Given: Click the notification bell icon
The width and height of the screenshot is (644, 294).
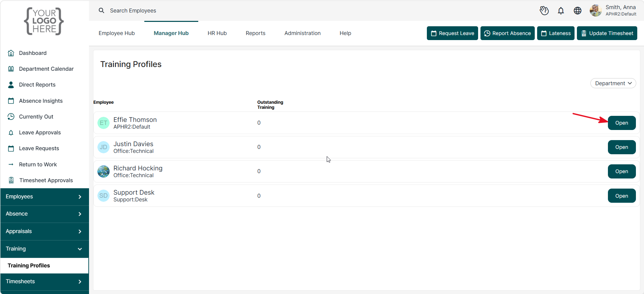Looking at the screenshot, I should 561,11.
